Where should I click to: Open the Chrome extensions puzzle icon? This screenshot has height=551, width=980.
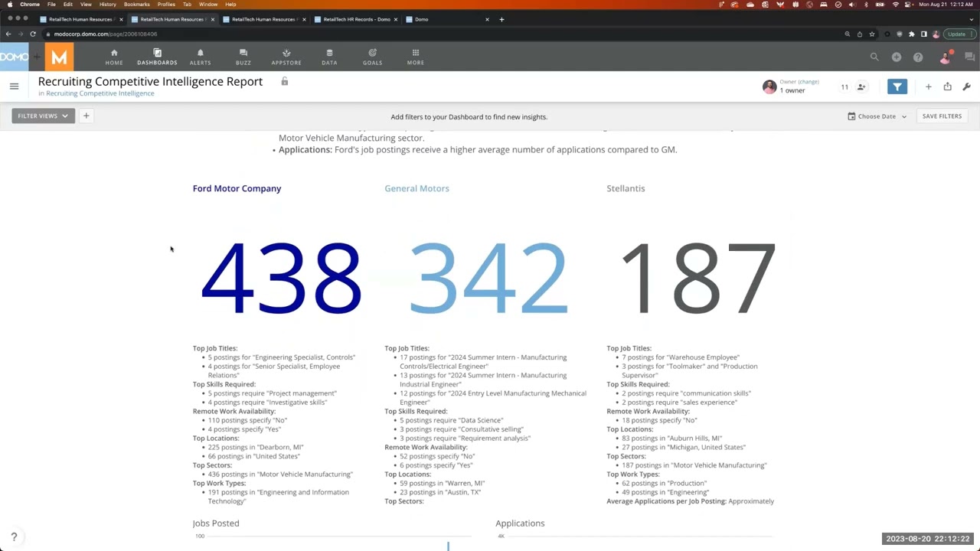point(911,34)
